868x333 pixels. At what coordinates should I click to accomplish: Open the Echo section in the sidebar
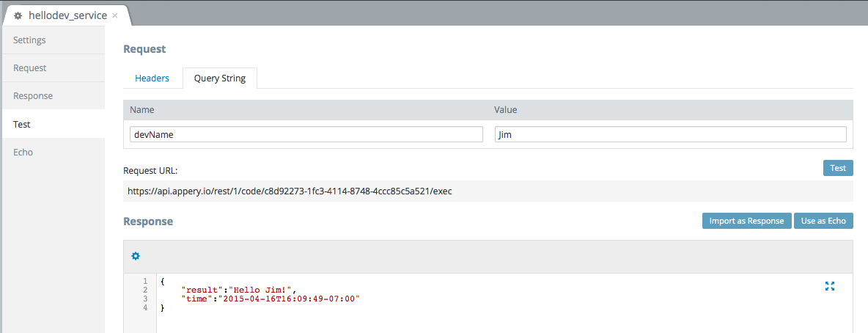coord(23,152)
